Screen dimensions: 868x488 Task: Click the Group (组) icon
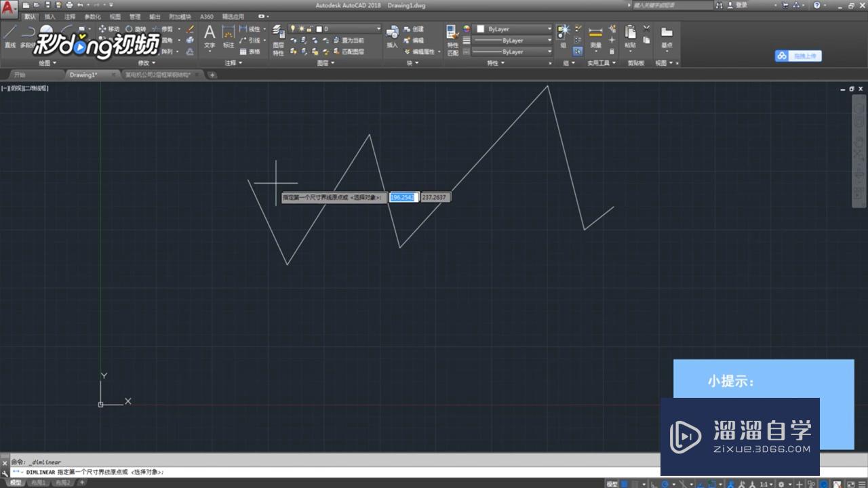point(564,37)
